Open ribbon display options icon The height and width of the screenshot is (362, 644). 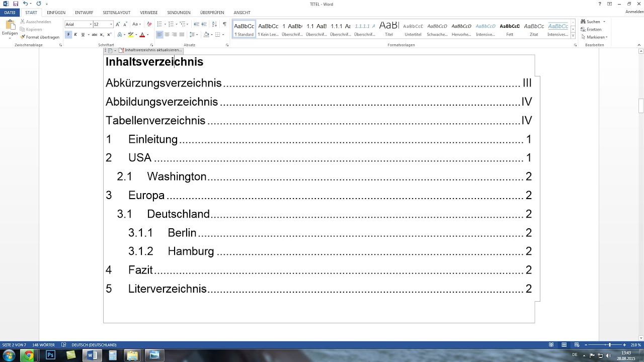pyautogui.click(x=609, y=4)
